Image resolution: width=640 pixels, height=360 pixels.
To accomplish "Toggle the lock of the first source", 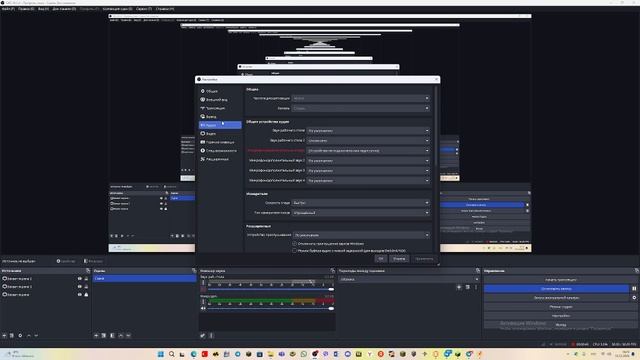I will (x=86, y=278).
